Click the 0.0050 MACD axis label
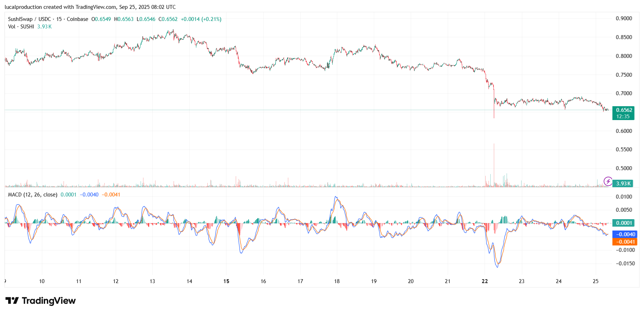 tap(624, 210)
